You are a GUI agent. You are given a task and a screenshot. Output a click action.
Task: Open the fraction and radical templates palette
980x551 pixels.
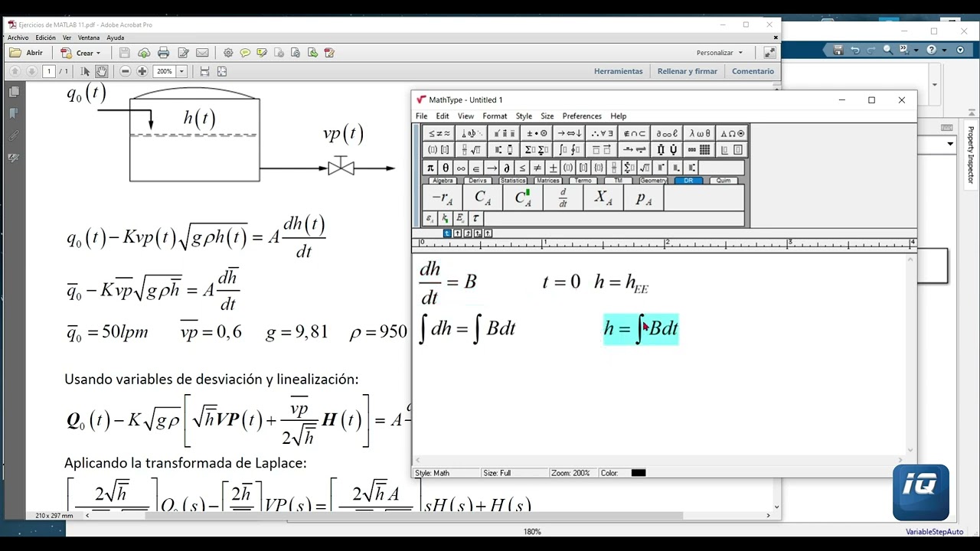[472, 149]
